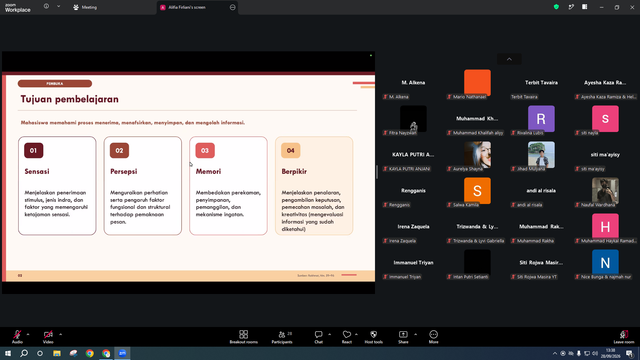Open Windows taskbar search
The image size is (640, 360).
point(24,353)
